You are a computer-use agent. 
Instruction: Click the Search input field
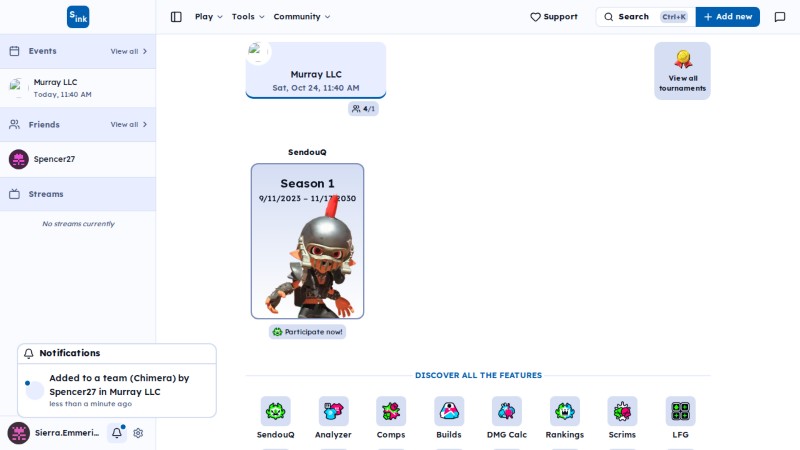pos(645,17)
